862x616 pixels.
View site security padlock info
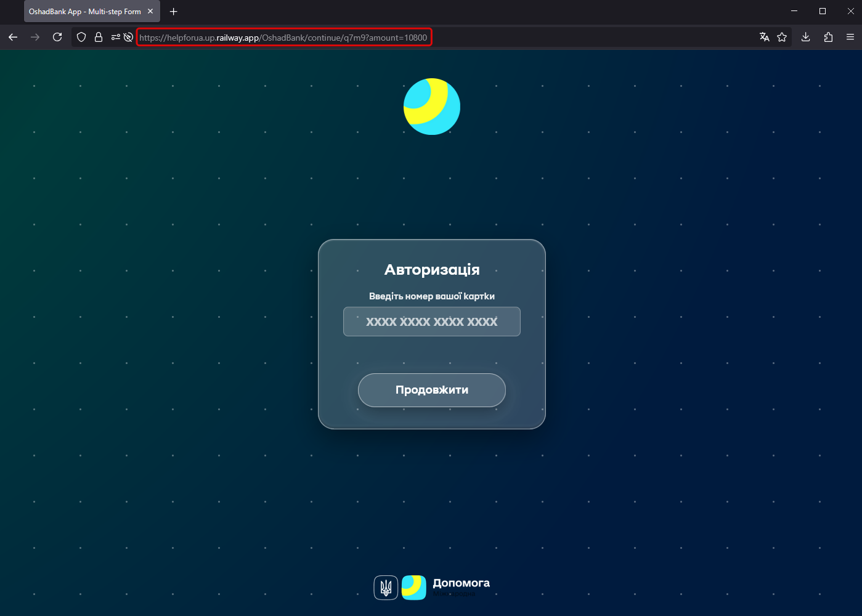point(99,38)
